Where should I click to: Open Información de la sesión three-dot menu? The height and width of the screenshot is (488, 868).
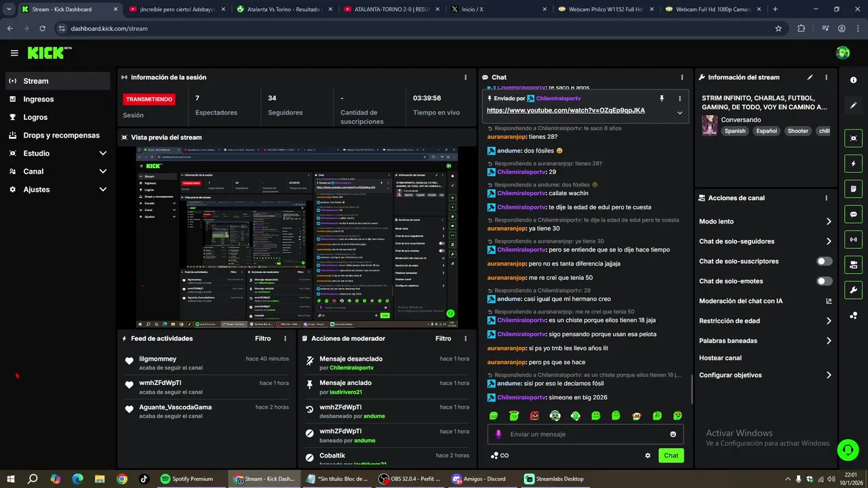click(x=465, y=77)
